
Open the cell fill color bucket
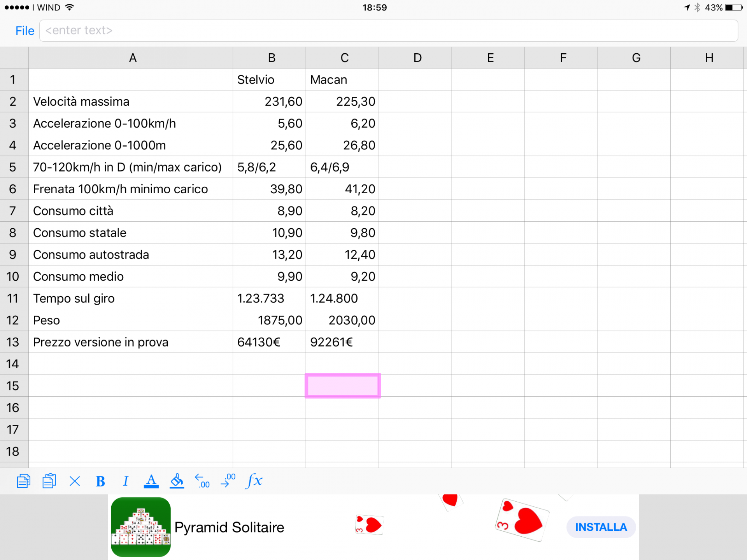pos(177,481)
